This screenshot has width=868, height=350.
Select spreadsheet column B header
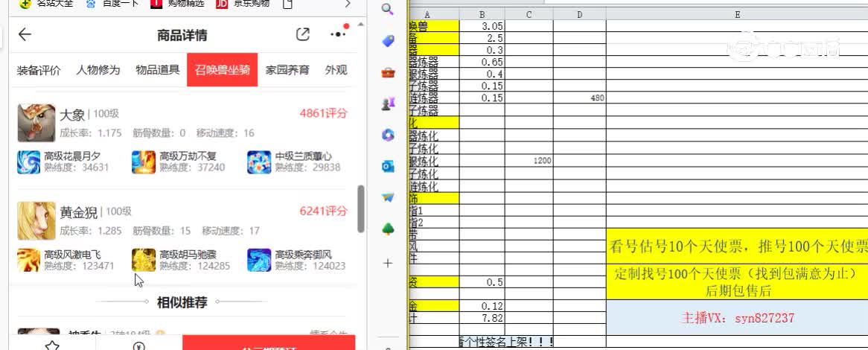pyautogui.click(x=482, y=14)
